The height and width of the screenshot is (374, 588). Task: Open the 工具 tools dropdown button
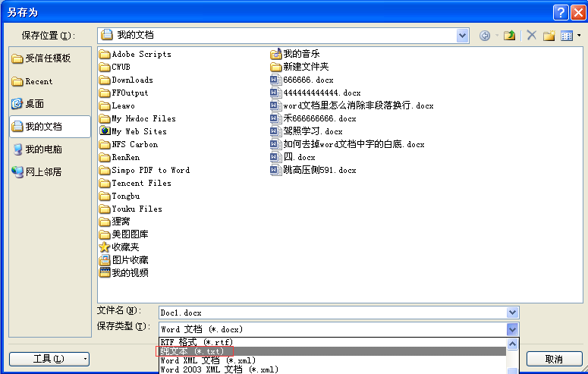49,359
